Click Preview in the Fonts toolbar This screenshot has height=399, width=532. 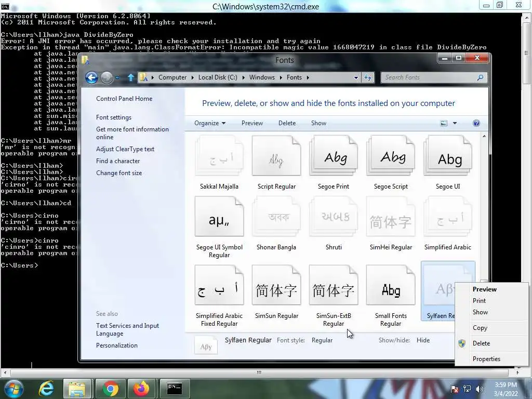[252, 123]
